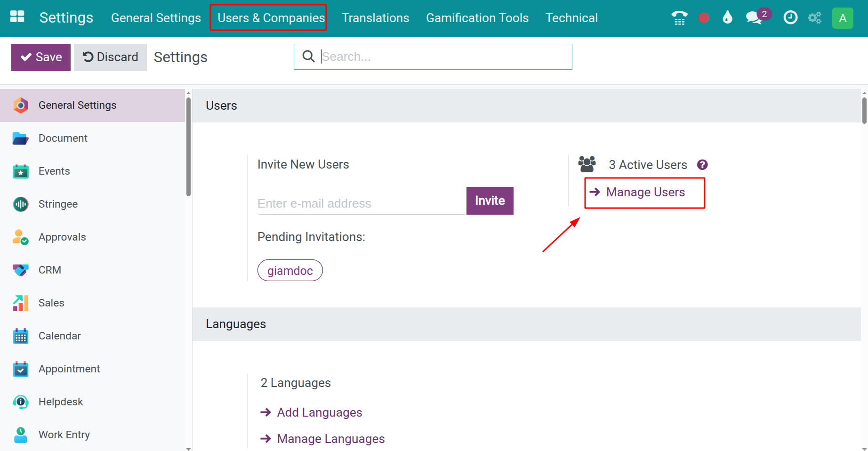This screenshot has height=451, width=868.
Task: Discard the settings changes
Action: click(110, 57)
